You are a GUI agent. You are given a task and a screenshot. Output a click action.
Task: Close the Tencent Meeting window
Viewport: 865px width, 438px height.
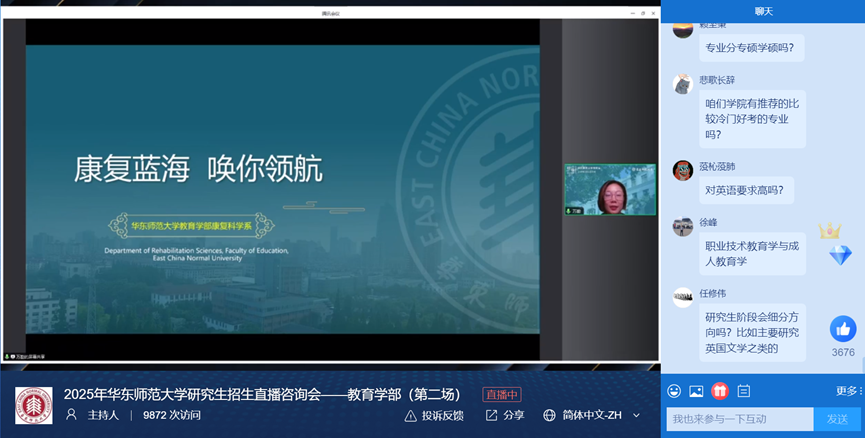(x=654, y=13)
